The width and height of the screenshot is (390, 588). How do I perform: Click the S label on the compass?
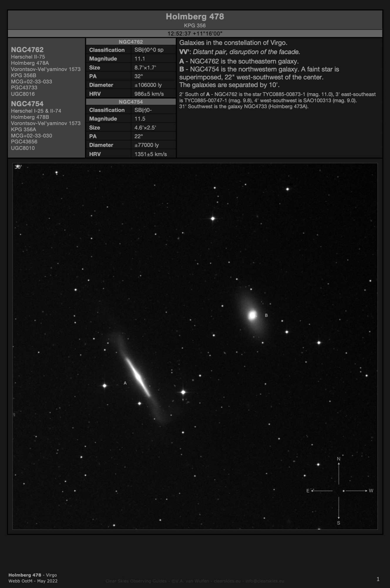(x=339, y=523)
